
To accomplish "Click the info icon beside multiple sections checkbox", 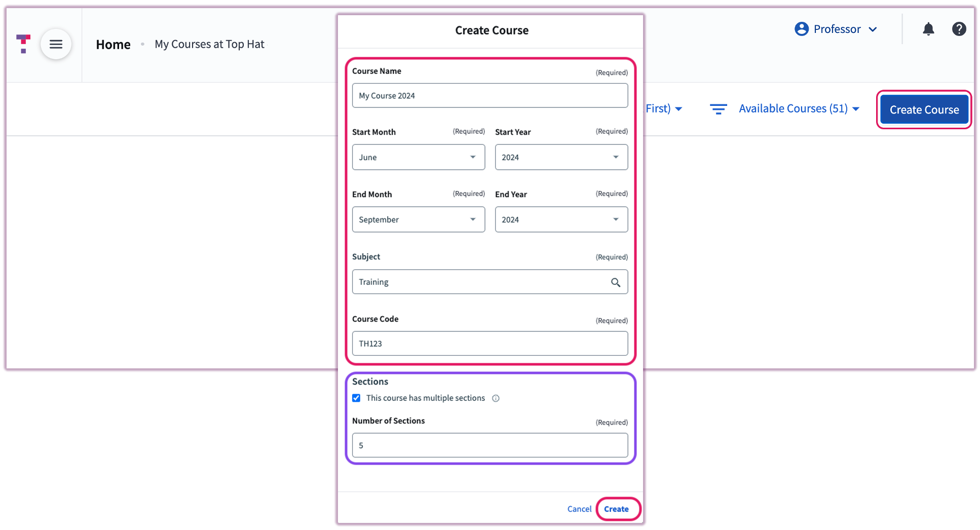I will [x=496, y=398].
